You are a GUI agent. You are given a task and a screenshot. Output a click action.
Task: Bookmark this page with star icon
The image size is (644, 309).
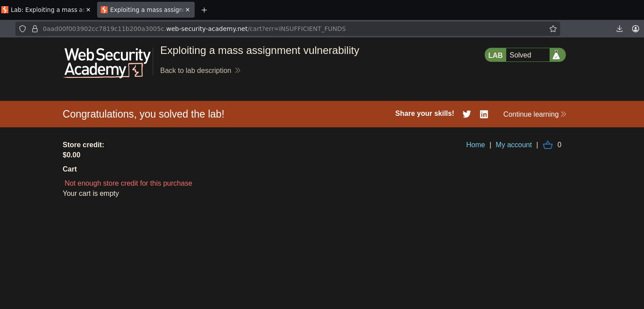pyautogui.click(x=553, y=29)
